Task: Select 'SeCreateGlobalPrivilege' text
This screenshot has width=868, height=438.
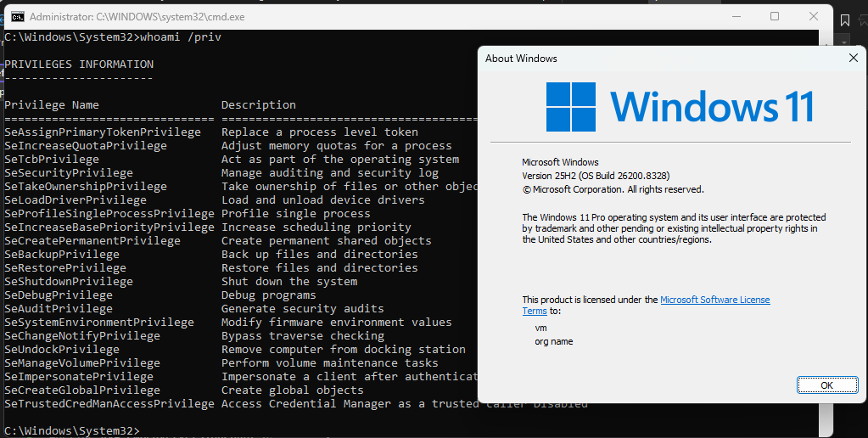Action: pos(82,390)
